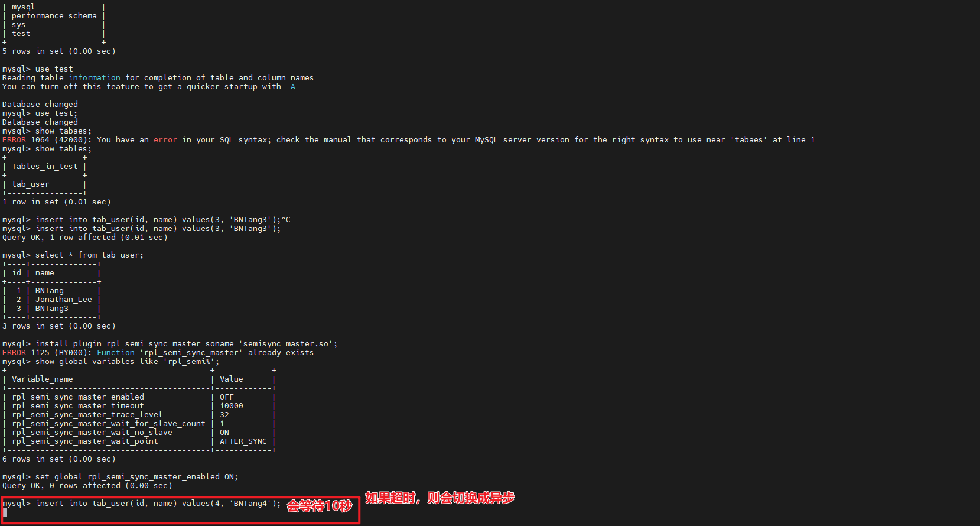This screenshot has height=526, width=980.
Task: Click '6 rows in set (0.00 sec)' line
Action: pyautogui.click(x=58, y=459)
